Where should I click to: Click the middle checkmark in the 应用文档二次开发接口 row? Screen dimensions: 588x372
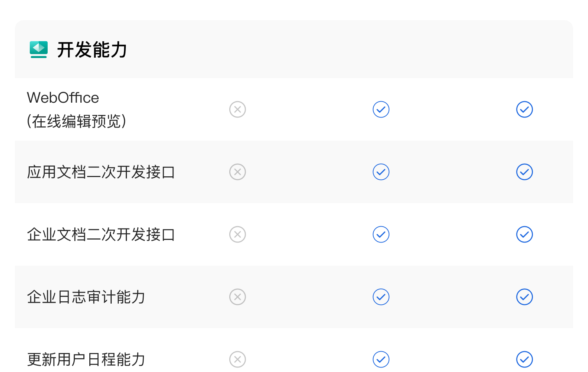pos(381,172)
